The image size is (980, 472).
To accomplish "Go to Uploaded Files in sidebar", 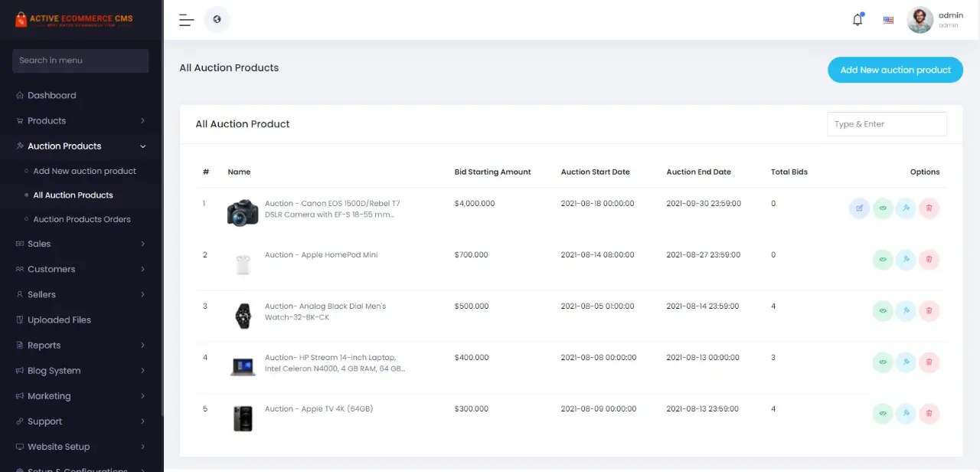I will [x=59, y=320].
